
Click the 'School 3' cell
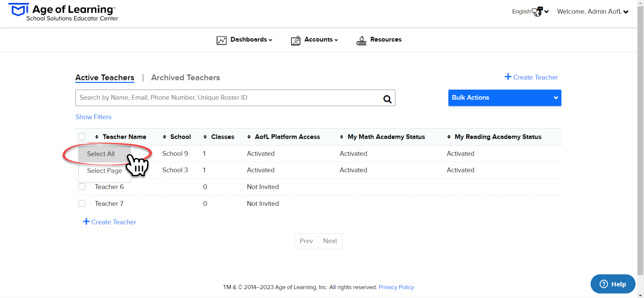coord(175,170)
